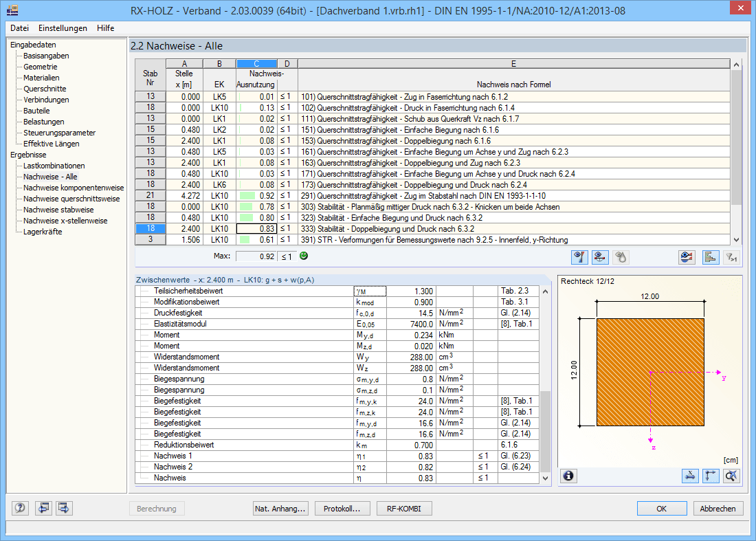Select Nachweise stabweise in the tree
Viewport: 756px width, 541px height.
point(58,210)
